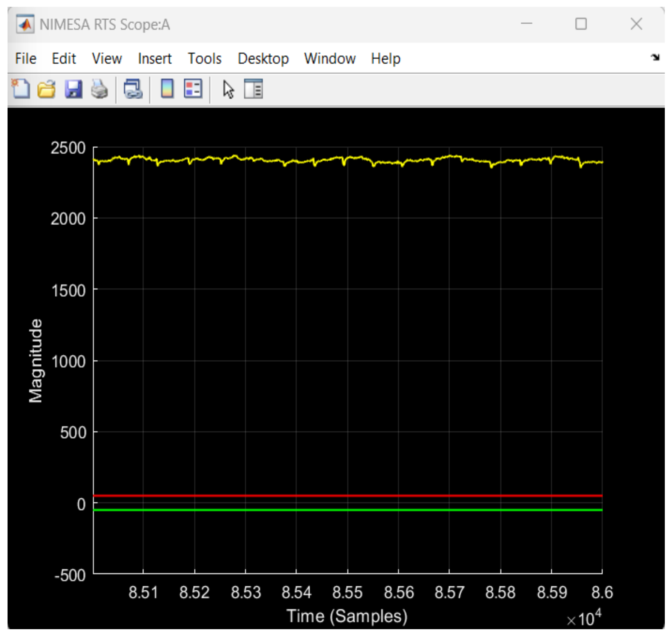
Task: Maximize the NIMESA RTS Scope window
Action: [x=581, y=24]
